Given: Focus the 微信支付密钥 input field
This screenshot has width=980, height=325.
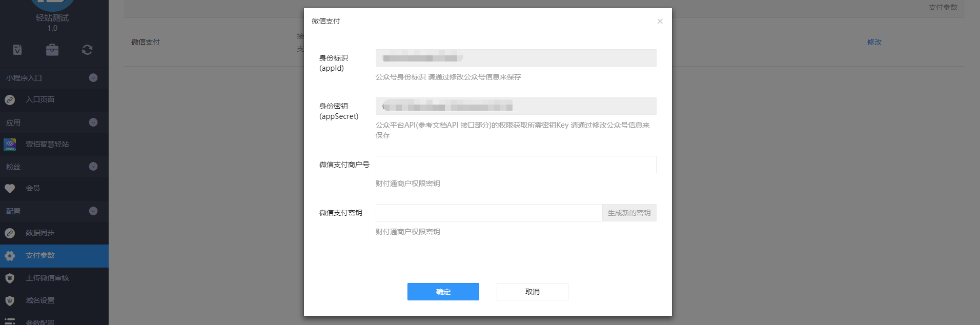Looking at the screenshot, I should pyautogui.click(x=489, y=213).
